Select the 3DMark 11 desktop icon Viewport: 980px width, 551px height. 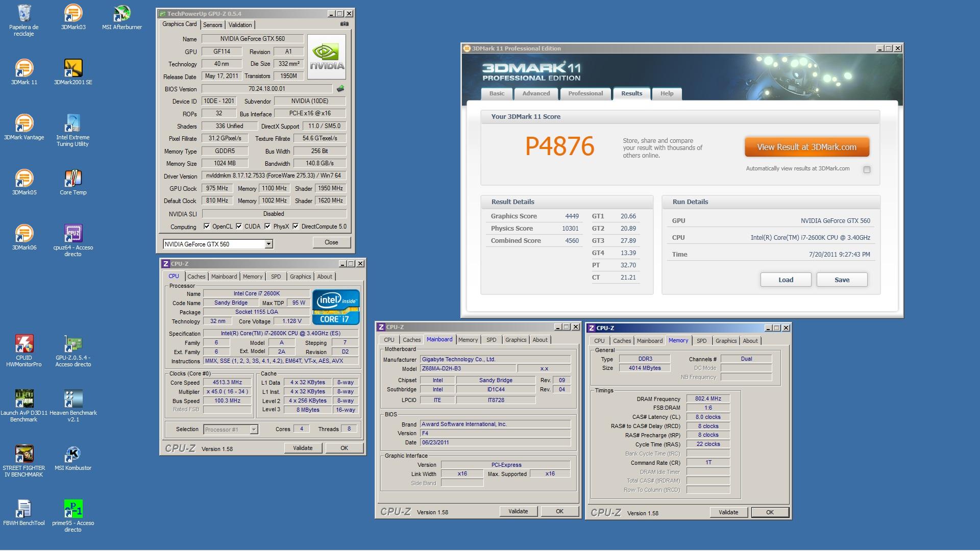24,72
